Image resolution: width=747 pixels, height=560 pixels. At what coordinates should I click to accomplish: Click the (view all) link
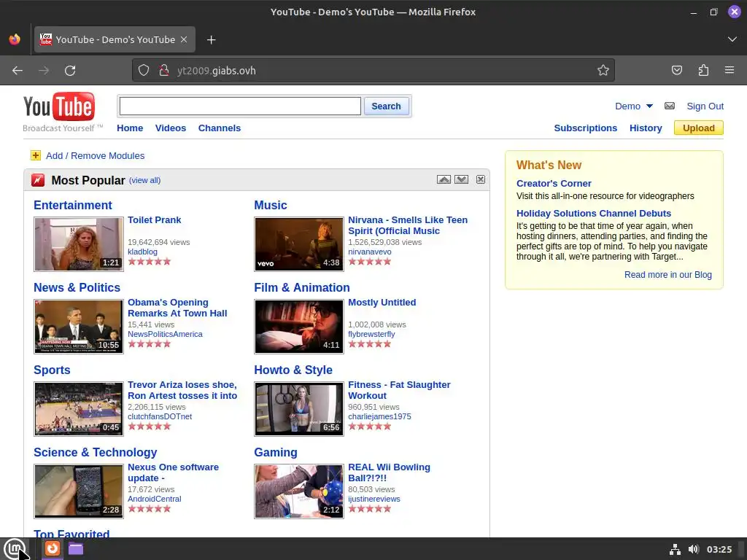coord(145,181)
